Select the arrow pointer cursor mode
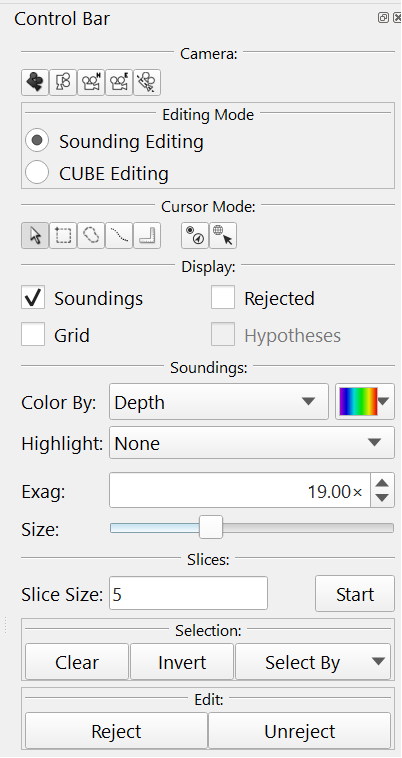Screen dimensions: 402x758 pyautogui.click(x=35, y=235)
